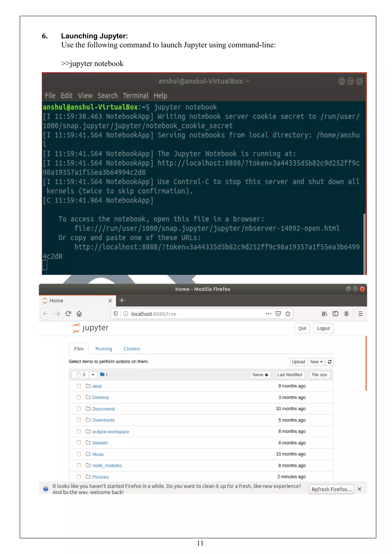
Task: Expand the New notebook dropdown
Action: click(316, 362)
